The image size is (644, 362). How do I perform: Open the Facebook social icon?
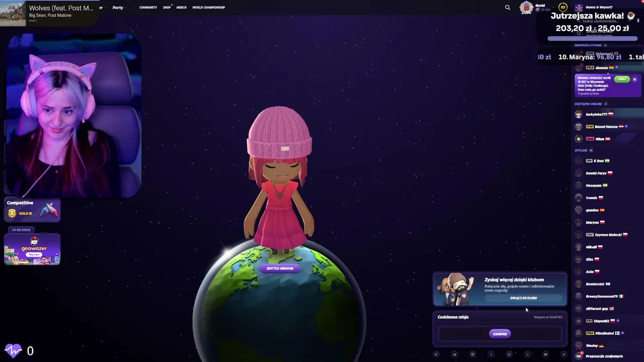(x=491, y=354)
